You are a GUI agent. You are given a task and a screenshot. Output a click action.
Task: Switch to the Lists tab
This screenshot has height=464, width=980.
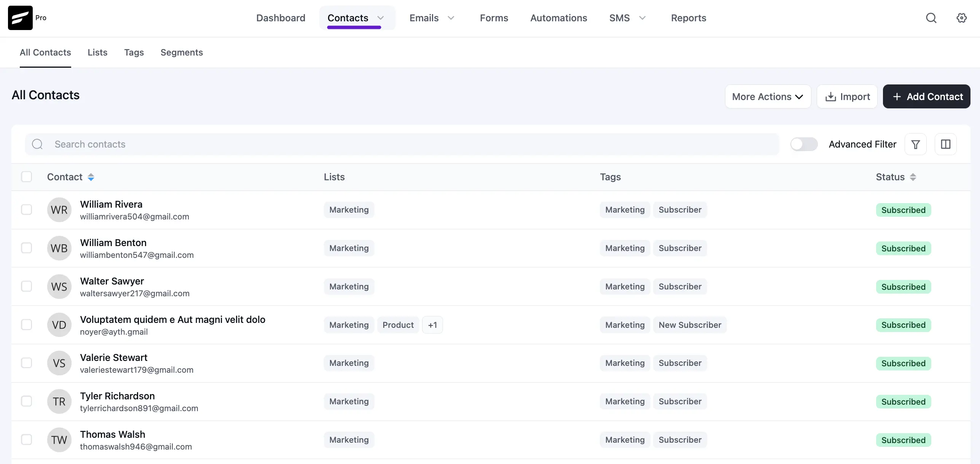(x=97, y=52)
